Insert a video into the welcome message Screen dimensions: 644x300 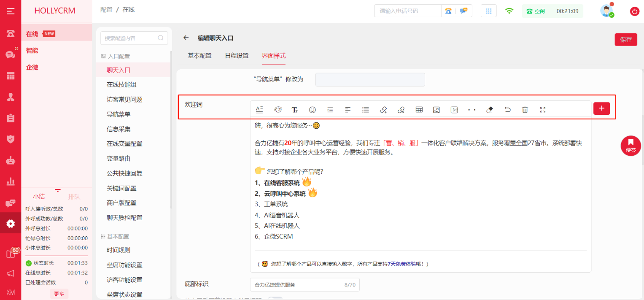coord(454,110)
